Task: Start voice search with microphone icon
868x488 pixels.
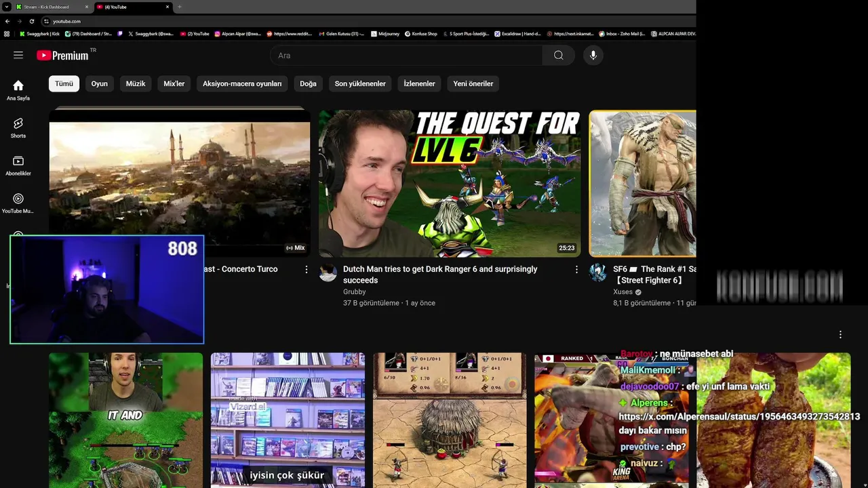Action: click(x=593, y=55)
